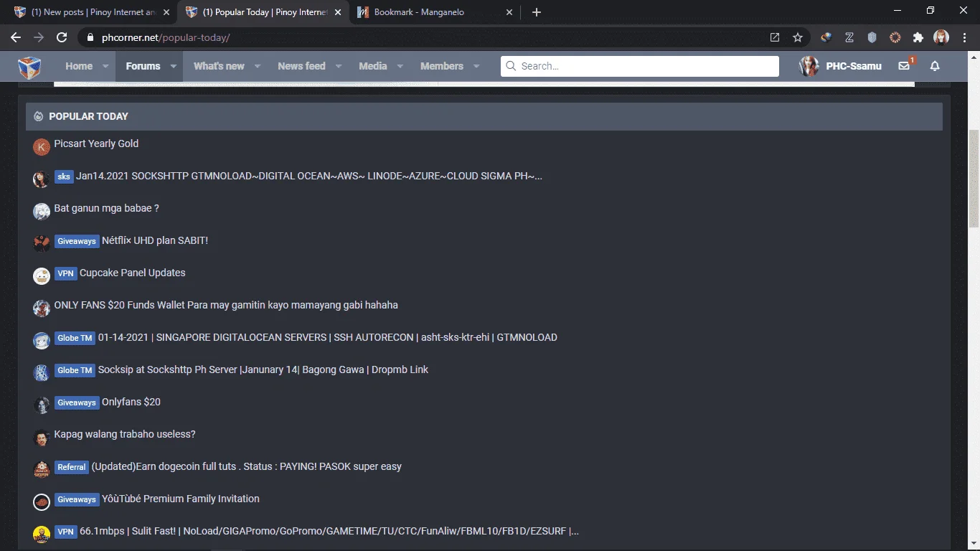Open the Extensions puzzle piece icon
Image resolution: width=980 pixels, height=551 pixels.
(x=918, y=37)
